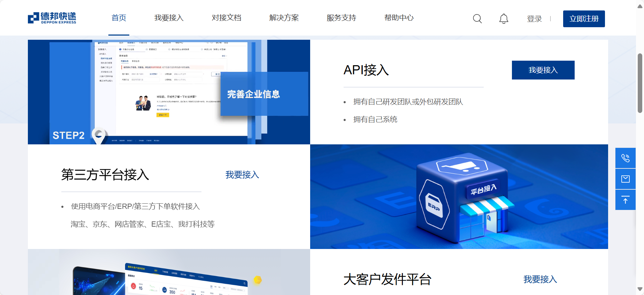Image resolution: width=644 pixels, height=295 pixels.
Task: Open notifications bell icon
Action: (504, 18)
